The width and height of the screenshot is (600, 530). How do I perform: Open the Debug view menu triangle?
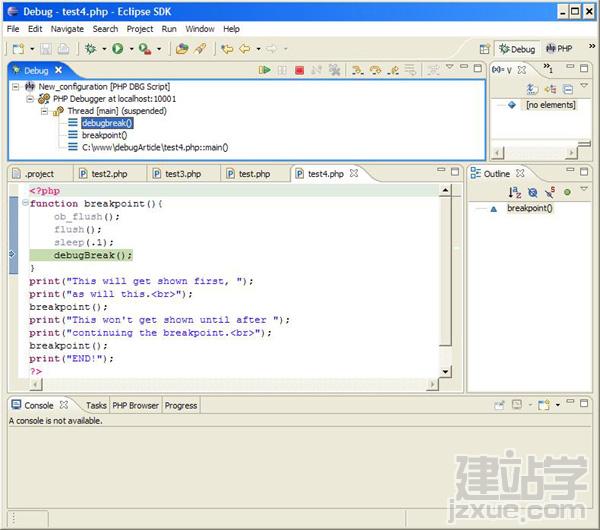tap(450, 67)
